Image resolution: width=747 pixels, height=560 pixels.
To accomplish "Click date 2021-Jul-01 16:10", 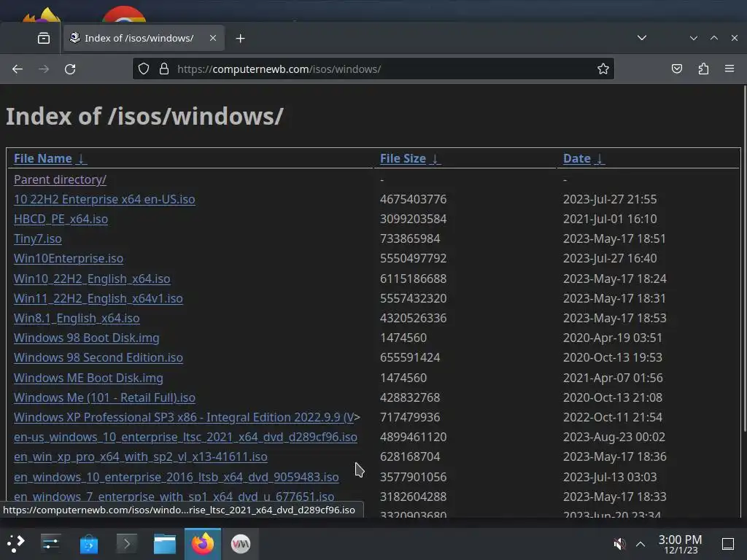I will (x=610, y=219).
